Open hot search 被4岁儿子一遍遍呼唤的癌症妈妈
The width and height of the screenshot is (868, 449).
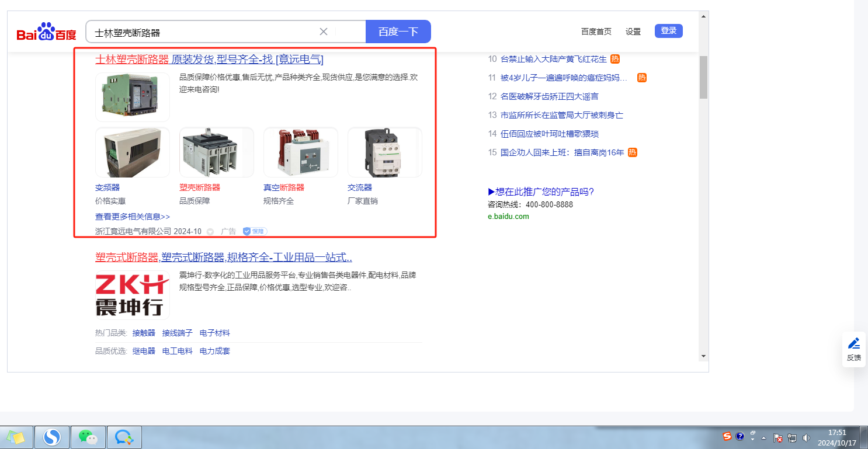tap(564, 78)
